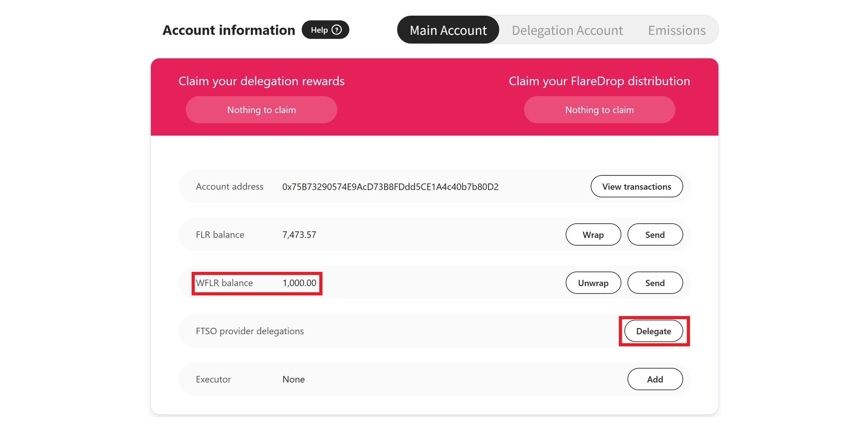The image size is (868, 430).
Task: Unwrap the WFLR balance
Action: click(x=593, y=283)
